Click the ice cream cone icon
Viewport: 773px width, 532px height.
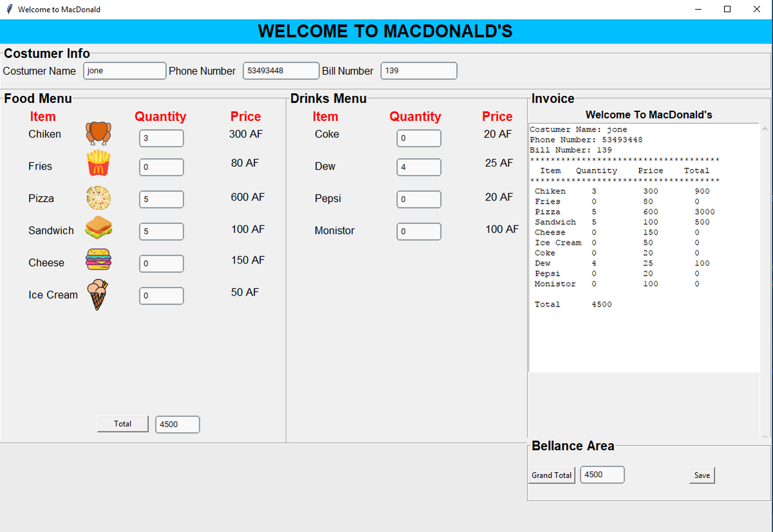click(98, 295)
